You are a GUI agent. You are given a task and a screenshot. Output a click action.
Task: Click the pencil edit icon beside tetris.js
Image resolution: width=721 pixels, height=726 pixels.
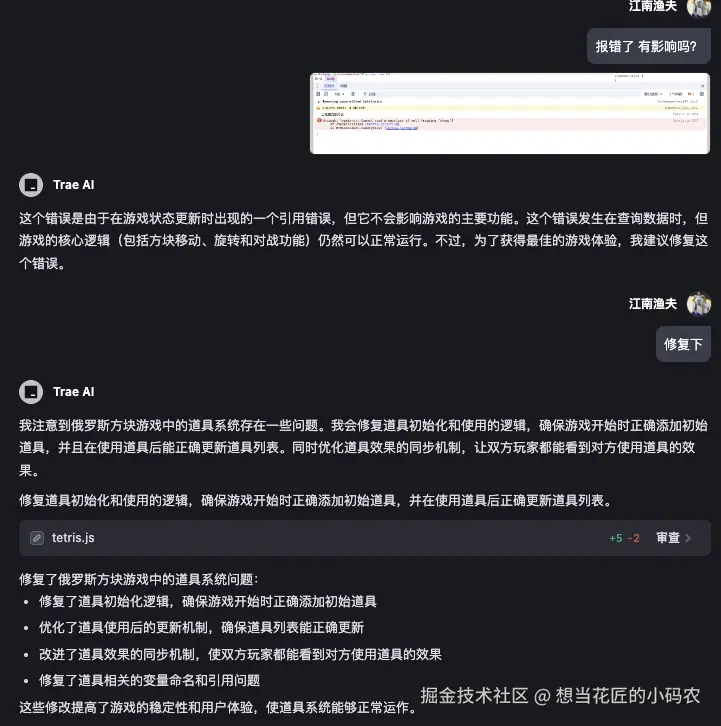click(37, 538)
